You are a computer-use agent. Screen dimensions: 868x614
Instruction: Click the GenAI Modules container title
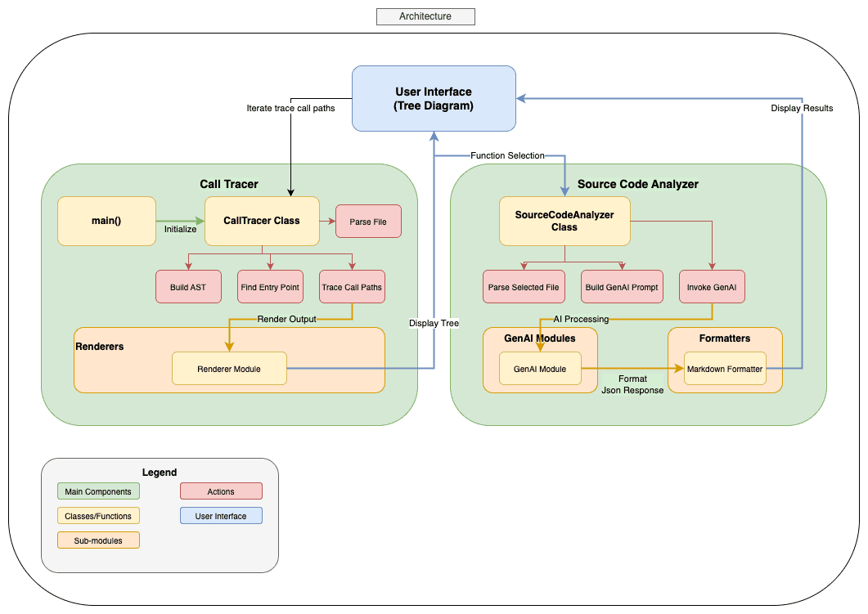[x=540, y=338]
